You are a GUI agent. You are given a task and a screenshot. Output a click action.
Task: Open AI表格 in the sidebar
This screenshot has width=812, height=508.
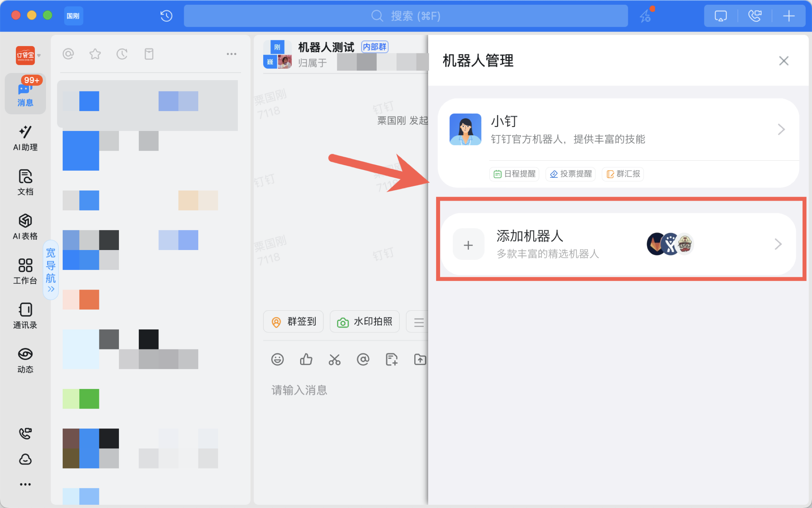pos(25,227)
